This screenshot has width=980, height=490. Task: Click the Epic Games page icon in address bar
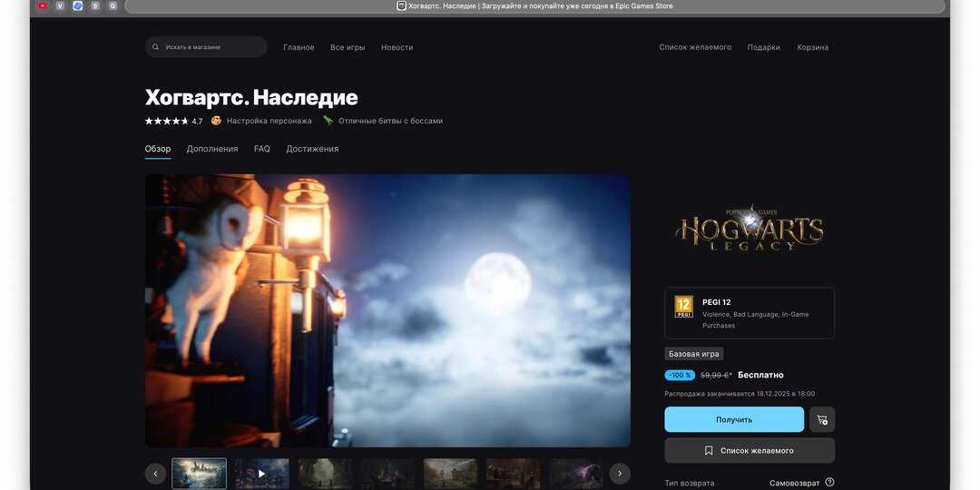(401, 5)
